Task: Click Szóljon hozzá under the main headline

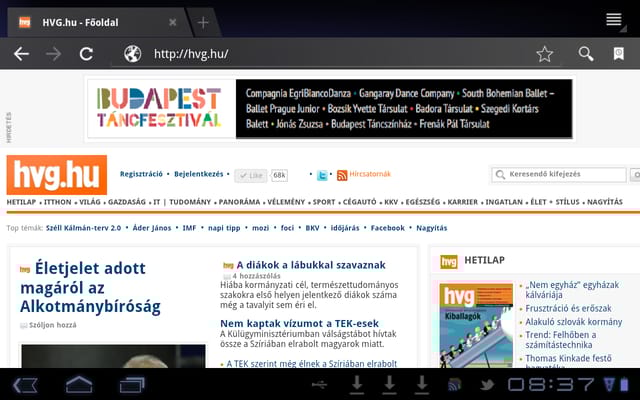Action: pos(52,325)
